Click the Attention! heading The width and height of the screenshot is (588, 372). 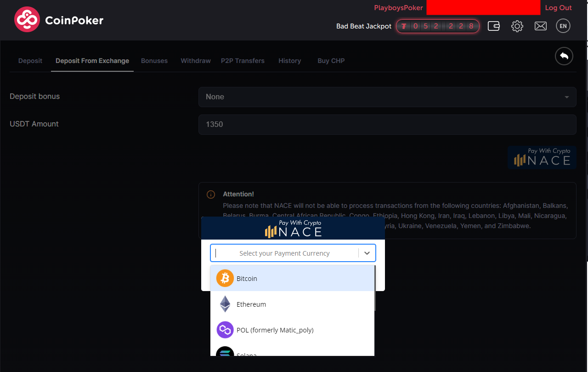[238, 194]
